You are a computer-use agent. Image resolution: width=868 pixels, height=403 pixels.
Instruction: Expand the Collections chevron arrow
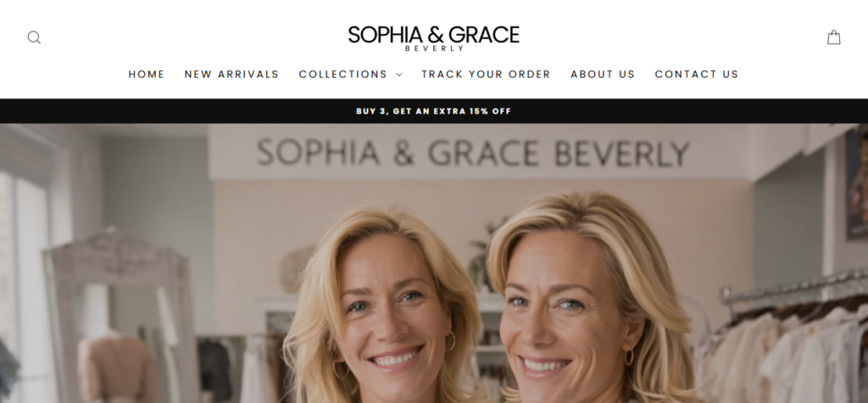tap(399, 75)
